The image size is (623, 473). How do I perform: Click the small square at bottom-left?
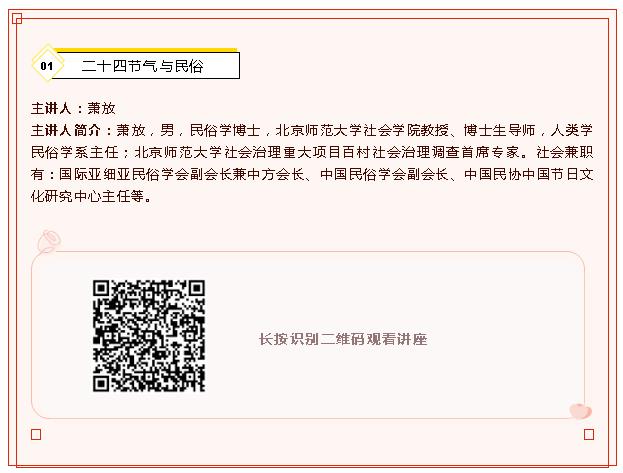click(x=36, y=434)
